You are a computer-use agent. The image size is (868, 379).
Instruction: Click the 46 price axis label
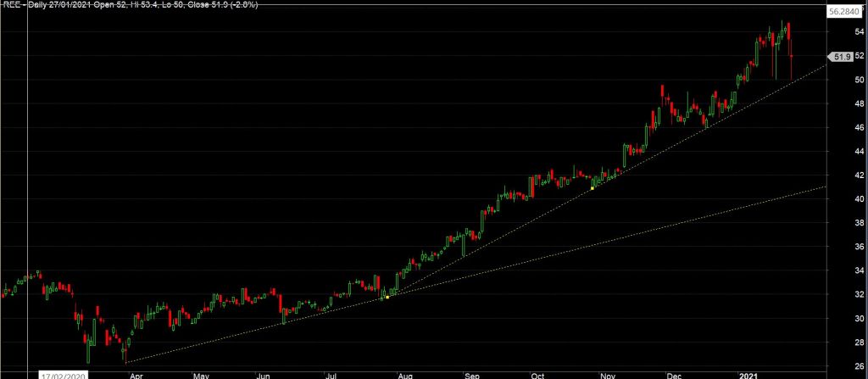point(860,127)
